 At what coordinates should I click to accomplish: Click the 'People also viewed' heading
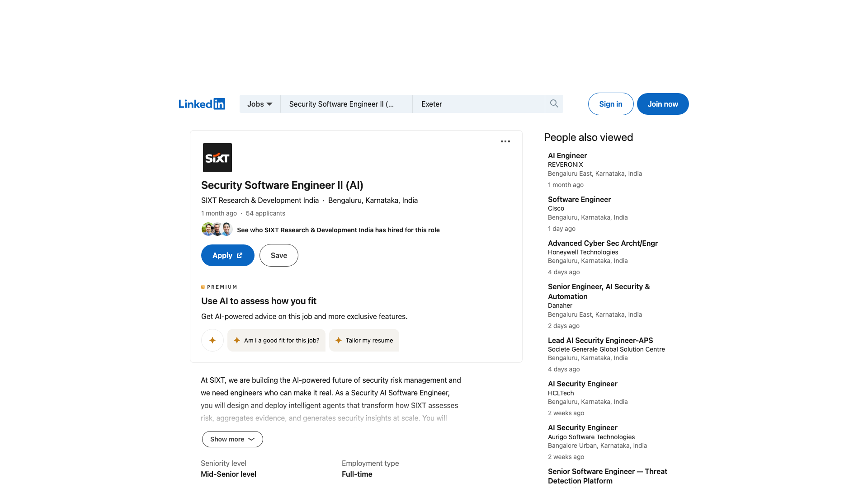coord(588,137)
